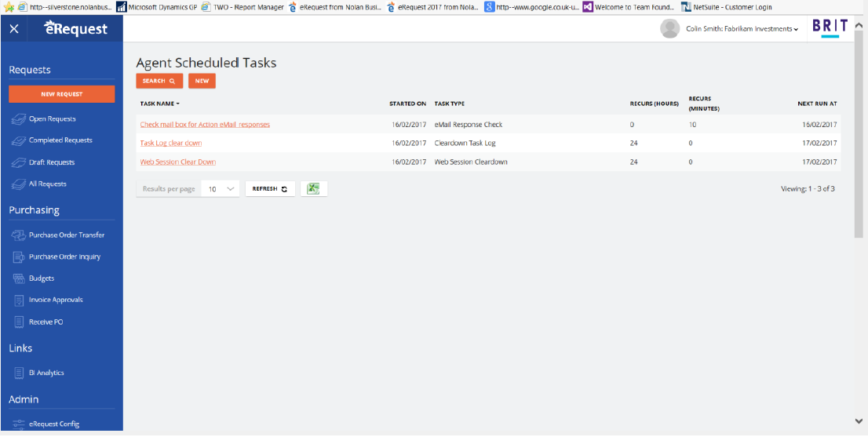This screenshot has height=437, width=868.
Task: Open the Results per page dropdown
Action: point(220,189)
